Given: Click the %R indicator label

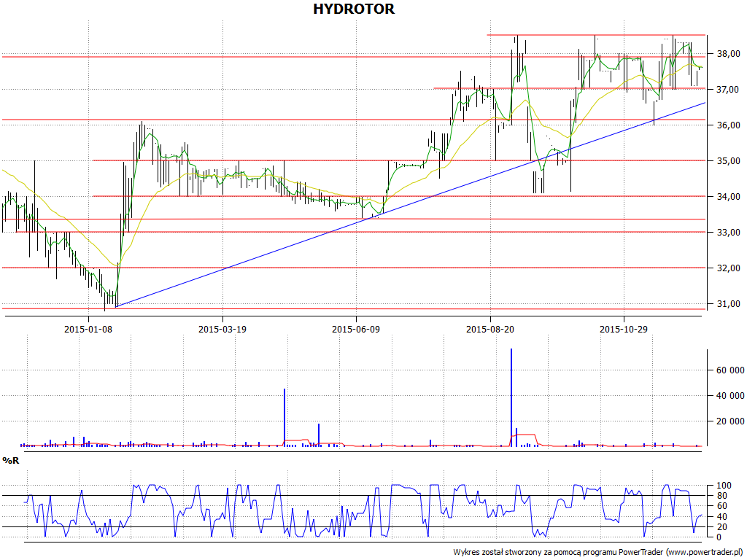Looking at the screenshot, I should (x=11, y=461).
